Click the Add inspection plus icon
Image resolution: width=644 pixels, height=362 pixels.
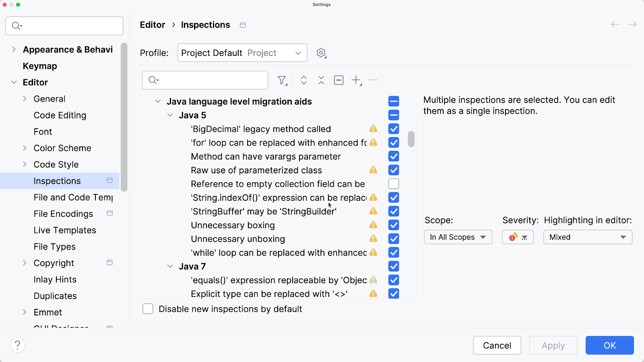tap(356, 80)
